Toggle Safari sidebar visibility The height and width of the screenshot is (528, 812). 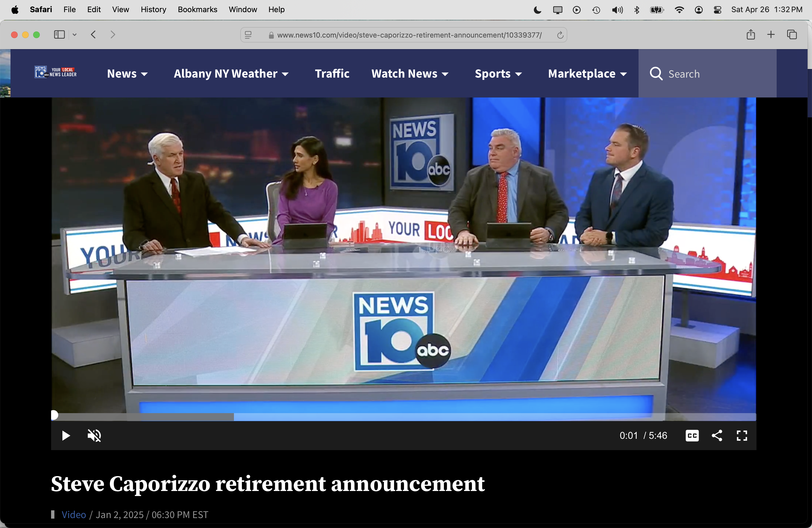pyautogui.click(x=59, y=35)
